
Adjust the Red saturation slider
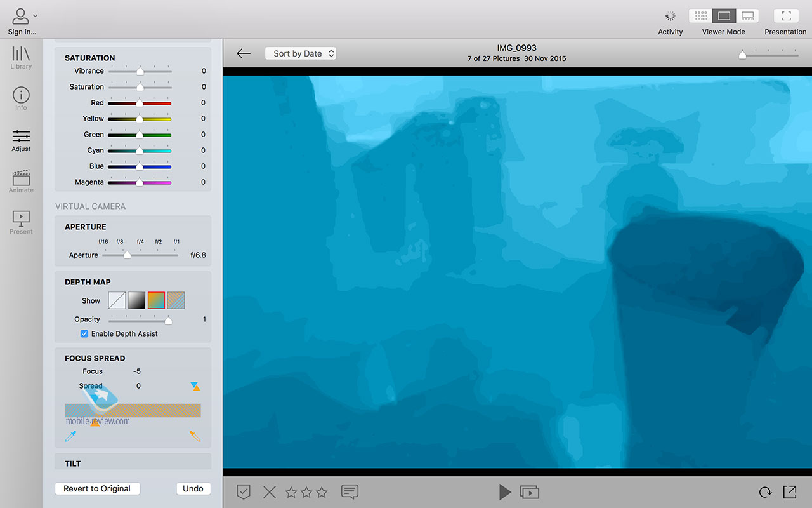click(x=140, y=103)
